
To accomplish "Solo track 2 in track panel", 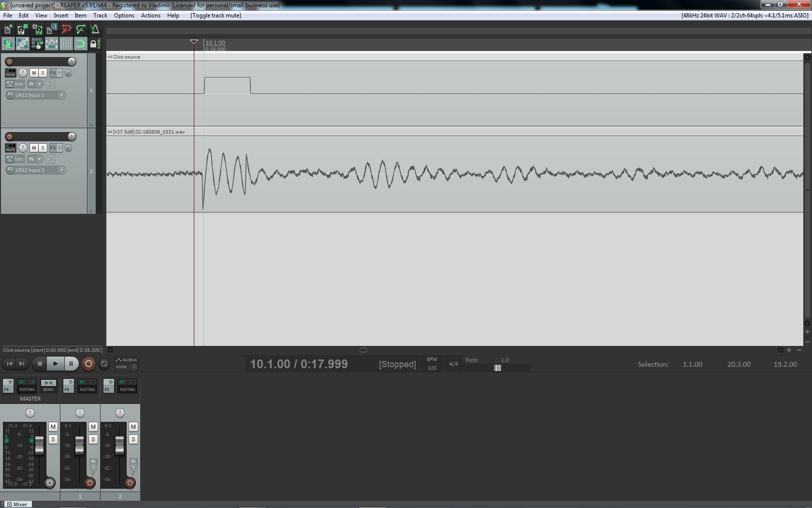I will (x=43, y=148).
